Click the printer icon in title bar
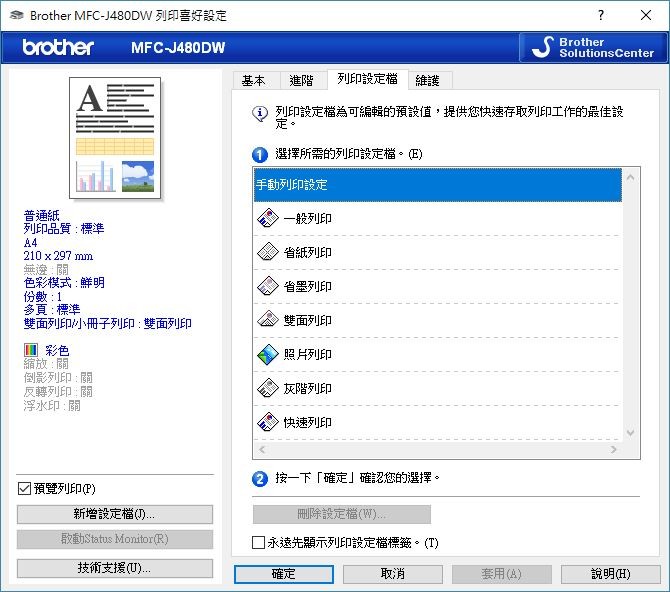670x592 pixels. pos(16,15)
